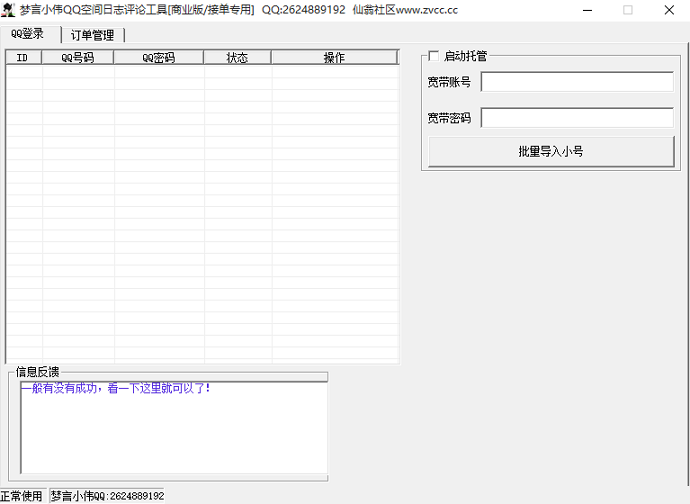Minimize the application window

[x=582, y=10]
